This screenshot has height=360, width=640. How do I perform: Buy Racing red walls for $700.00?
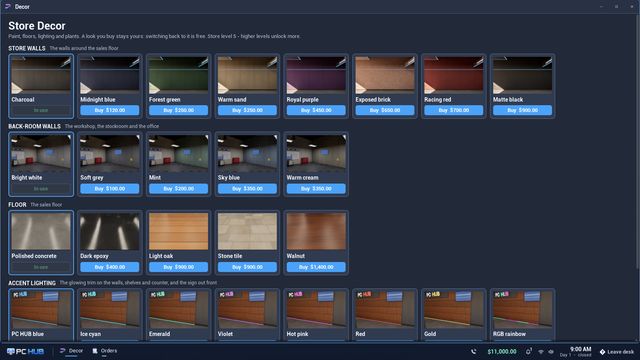click(x=453, y=110)
